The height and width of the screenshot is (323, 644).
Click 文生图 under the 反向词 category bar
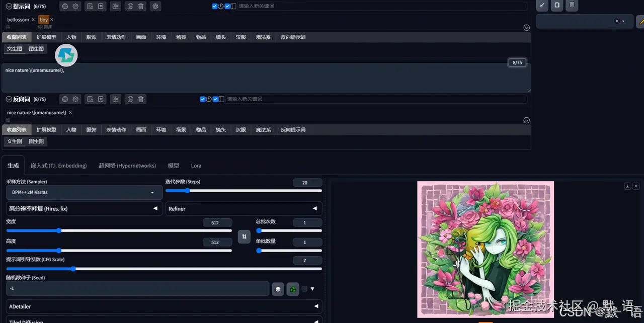tap(15, 141)
